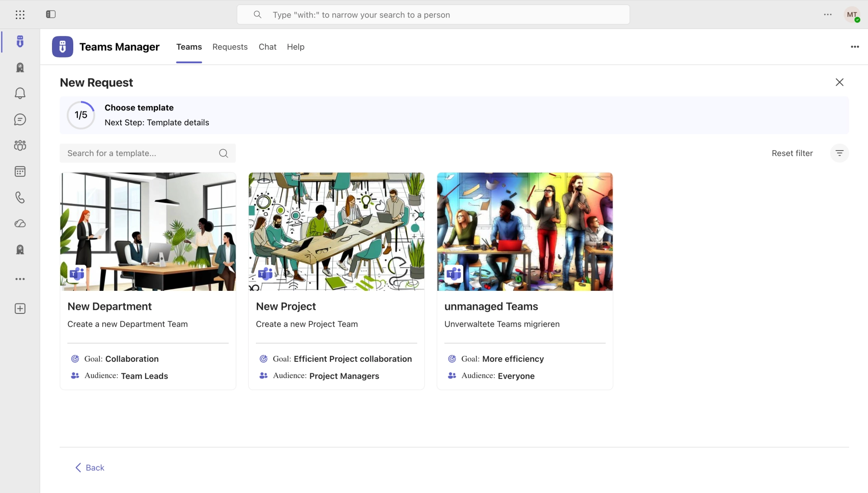The height and width of the screenshot is (493, 868).
Task: Click the Reset filter button
Action: [792, 153]
